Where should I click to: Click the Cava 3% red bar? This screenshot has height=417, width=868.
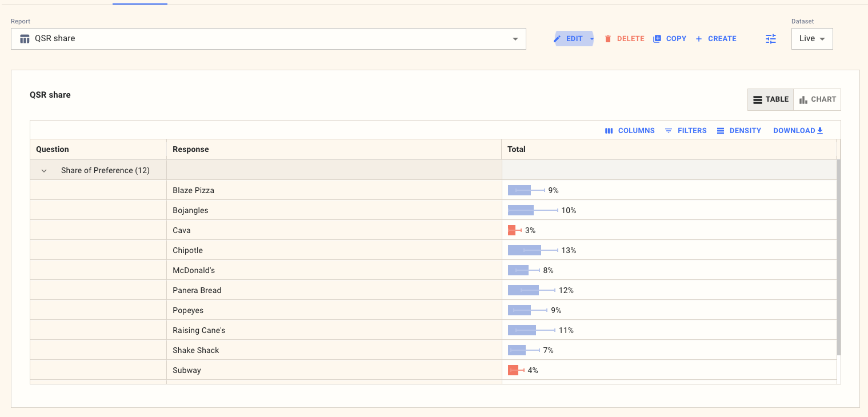point(511,230)
